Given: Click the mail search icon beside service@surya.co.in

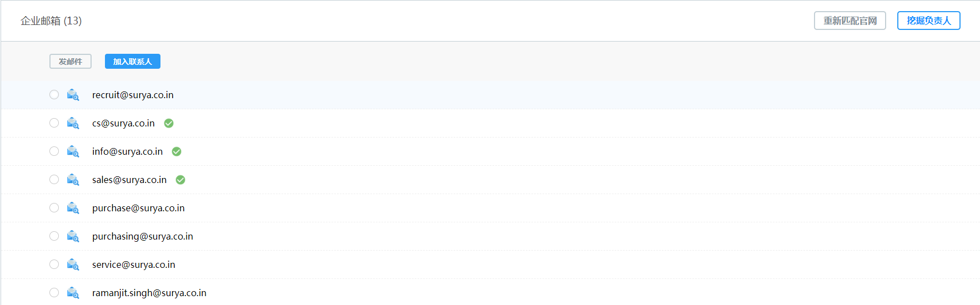Looking at the screenshot, I should tap(73, 265).
